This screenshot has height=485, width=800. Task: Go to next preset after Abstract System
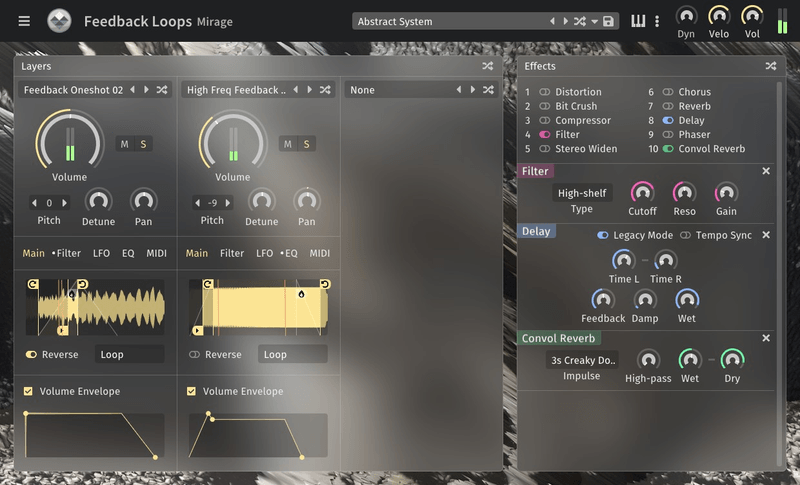(565, 21)
